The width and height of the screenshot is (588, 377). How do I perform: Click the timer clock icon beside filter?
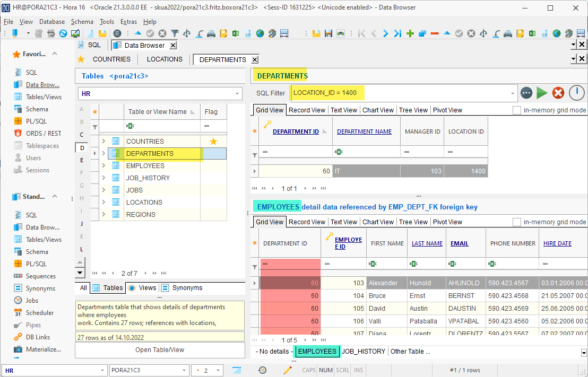(577, 93)
